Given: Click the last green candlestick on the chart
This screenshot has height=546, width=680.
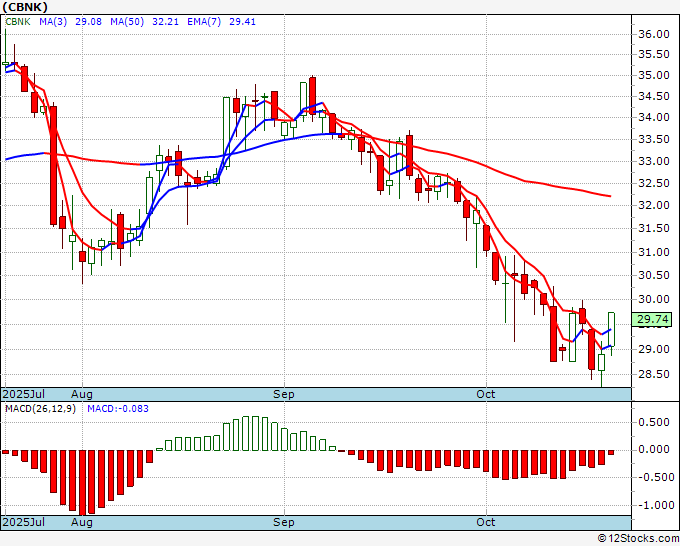Looking at the screenshot, I should (611, 330).
